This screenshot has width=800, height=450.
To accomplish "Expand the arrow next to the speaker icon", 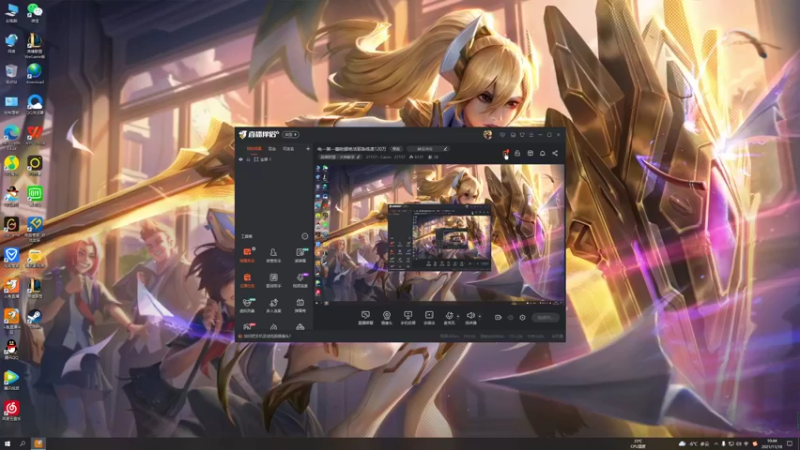I will (x=479, y=316).
